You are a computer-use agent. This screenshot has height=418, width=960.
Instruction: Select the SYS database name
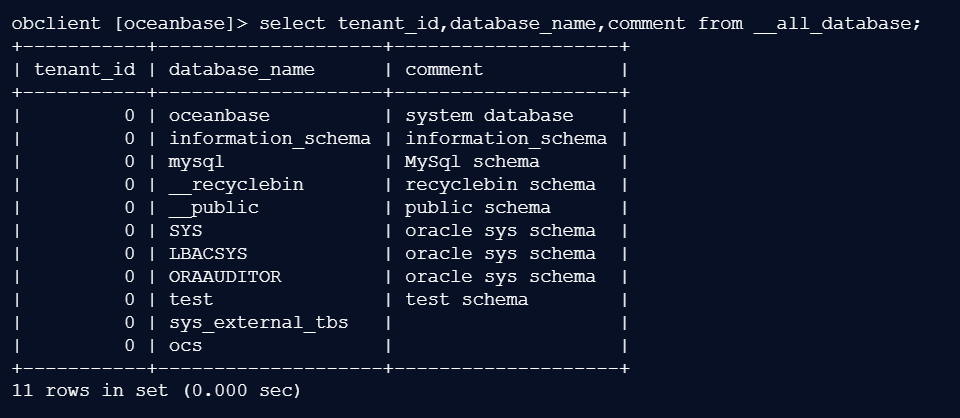pyautogui.click(x=185, y=230)
